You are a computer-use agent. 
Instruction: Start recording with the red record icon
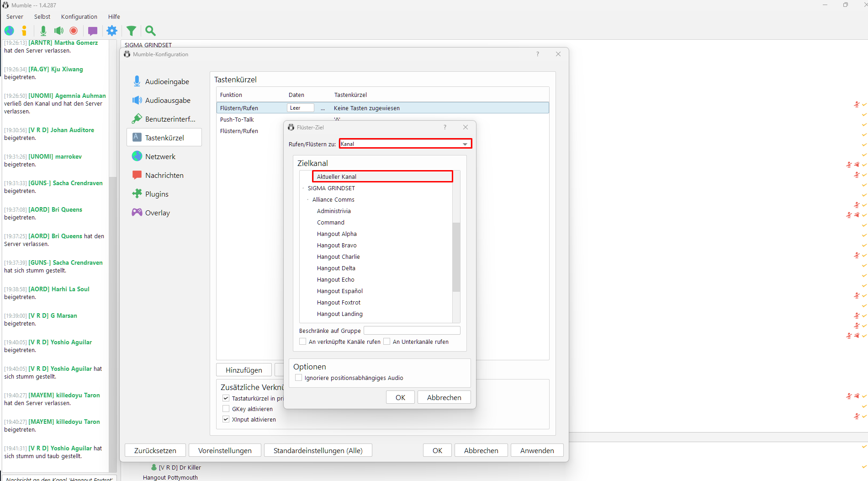pos(74,31)
